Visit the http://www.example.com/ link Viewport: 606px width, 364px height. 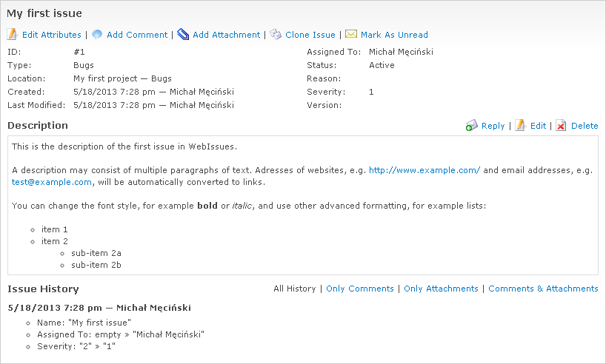coord(424,170)
